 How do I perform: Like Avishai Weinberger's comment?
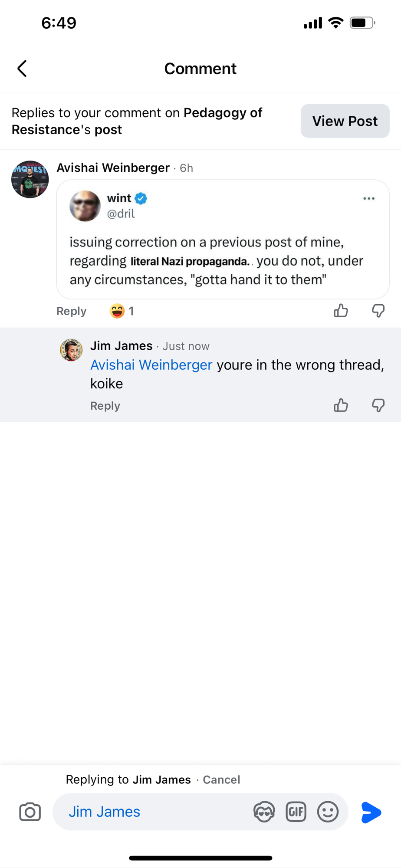(x=341, y=311)
